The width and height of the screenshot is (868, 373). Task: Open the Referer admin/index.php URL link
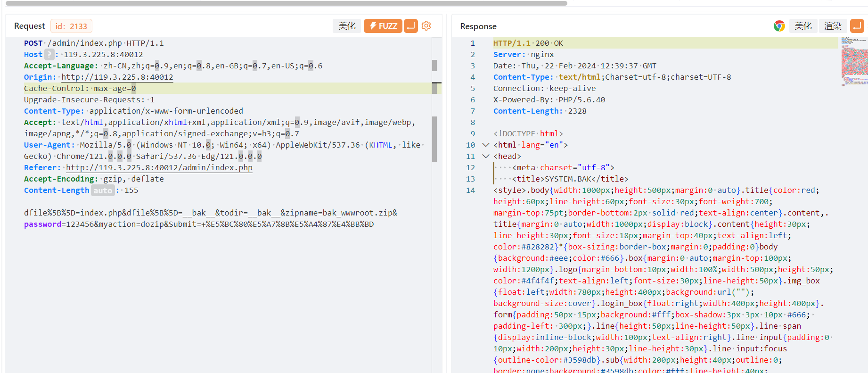click(159, 167)
